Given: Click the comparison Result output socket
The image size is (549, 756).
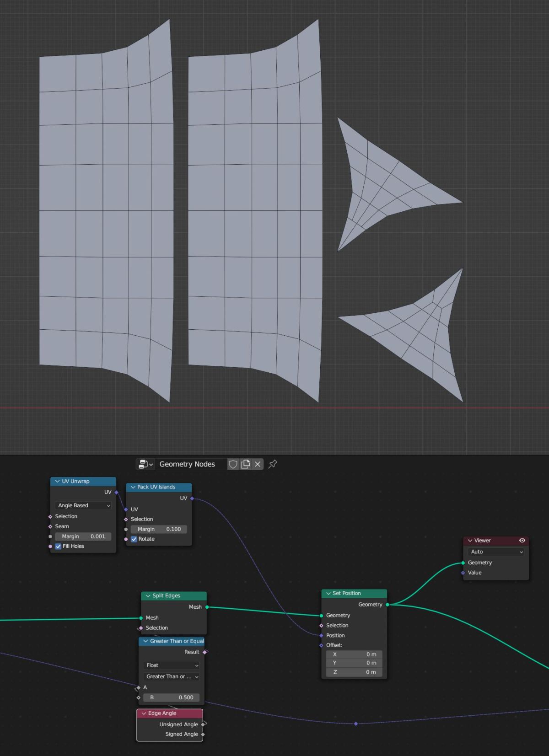Looking at the screenshot, I should coord(205,652).
